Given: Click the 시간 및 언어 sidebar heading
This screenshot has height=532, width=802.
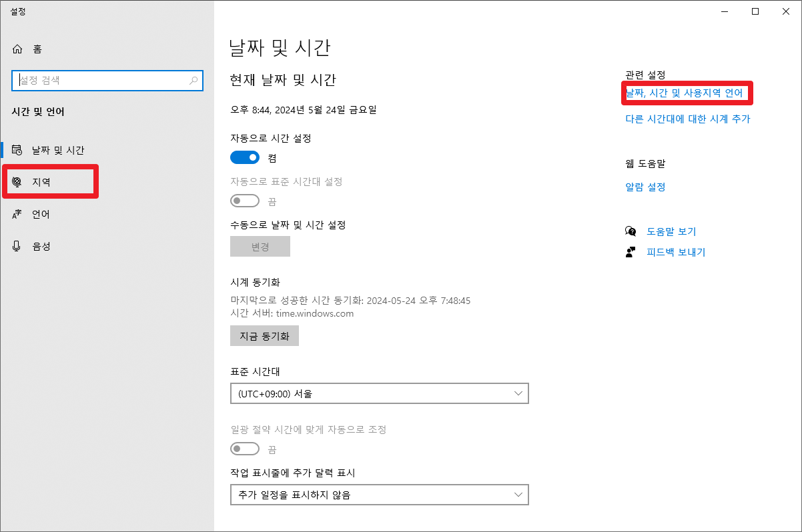Looking at the screenshot, I should [x=38, y=111].
